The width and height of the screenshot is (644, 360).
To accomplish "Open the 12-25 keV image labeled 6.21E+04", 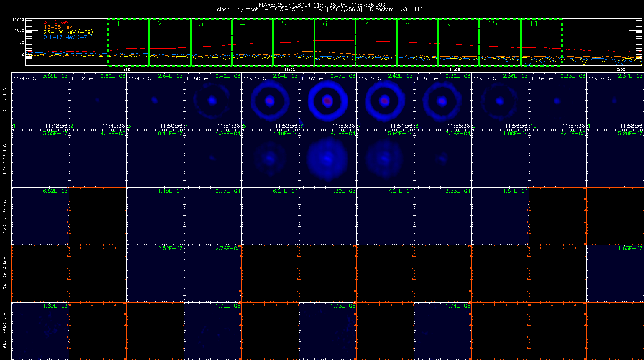I will point(270,216).
